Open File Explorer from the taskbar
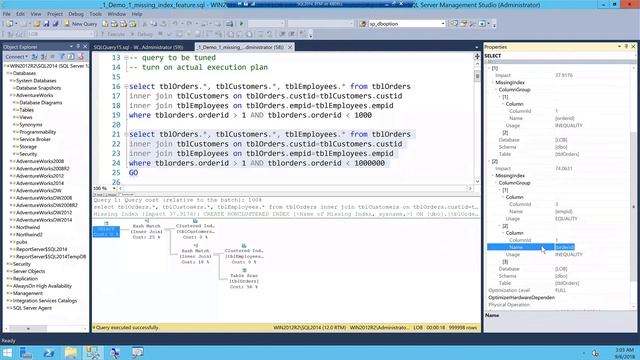This screenshot has width=640, height=360. (71, 352)
